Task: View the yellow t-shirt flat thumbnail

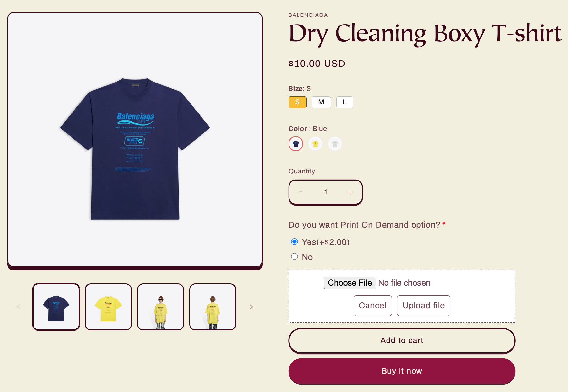Action: [x=108, y=307]
